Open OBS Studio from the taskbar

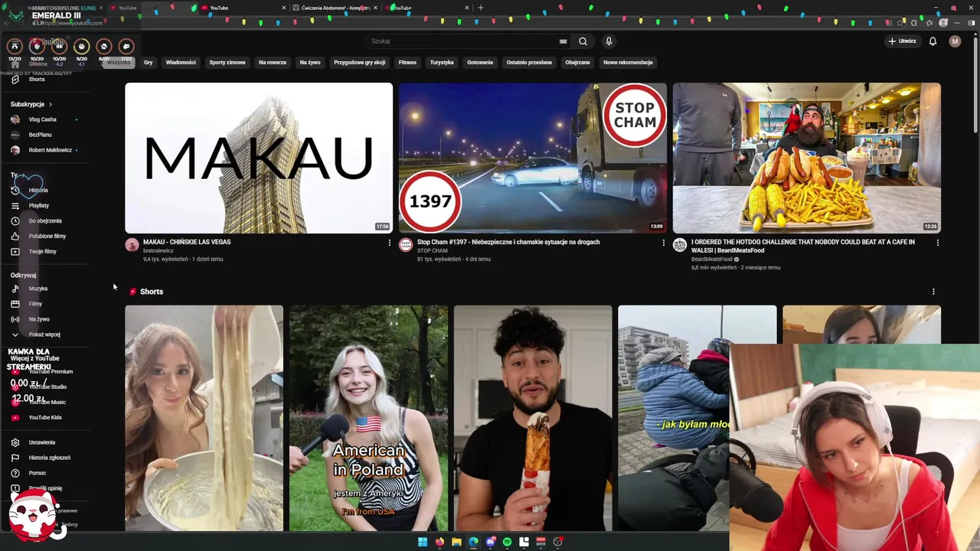pyautogui.click(x=557, y=542)
